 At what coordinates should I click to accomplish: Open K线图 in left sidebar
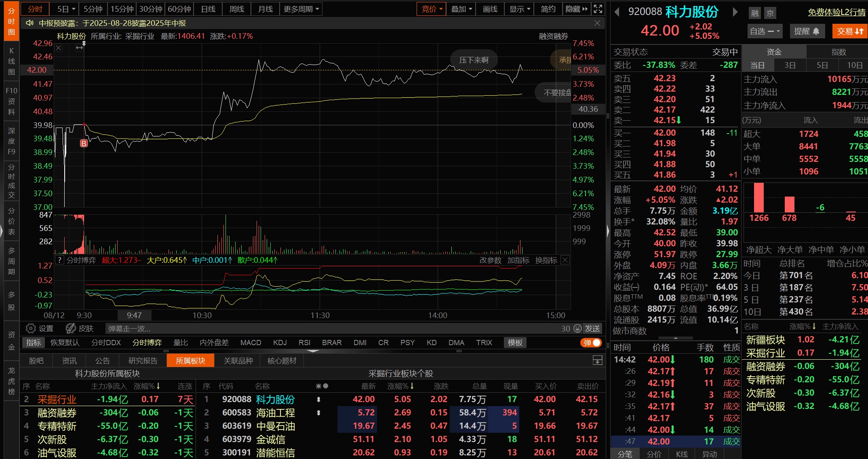[11, 61]
